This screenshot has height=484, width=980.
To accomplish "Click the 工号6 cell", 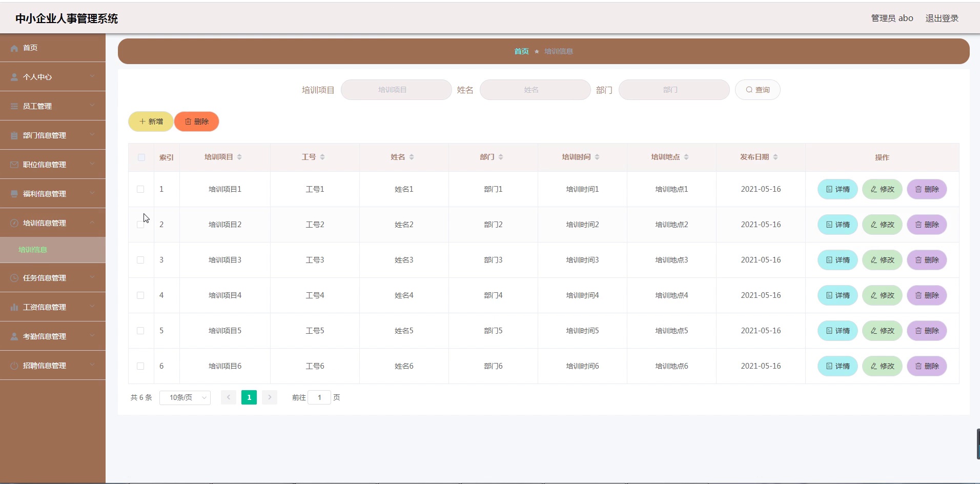I will (x=315, y=366).
